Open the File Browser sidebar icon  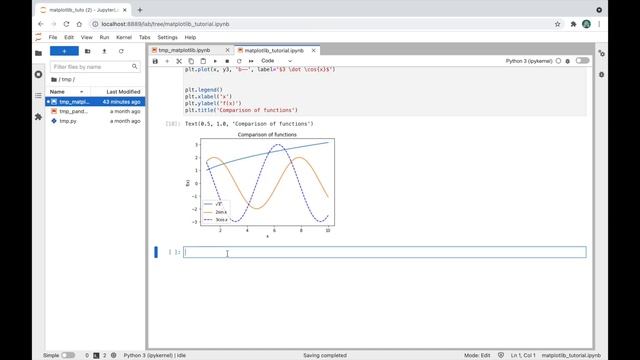(x=38, y=53)
